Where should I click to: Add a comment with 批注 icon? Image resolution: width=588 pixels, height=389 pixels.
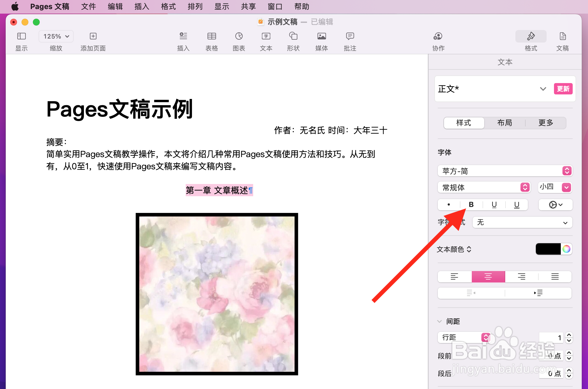pyautogui.click(x=350, y=36)
